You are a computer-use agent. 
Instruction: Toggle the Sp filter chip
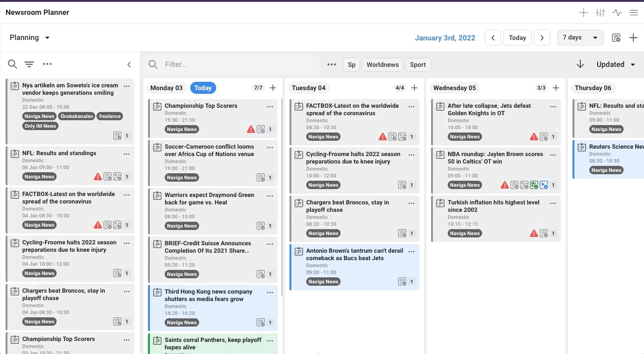[x=352, y=65]
